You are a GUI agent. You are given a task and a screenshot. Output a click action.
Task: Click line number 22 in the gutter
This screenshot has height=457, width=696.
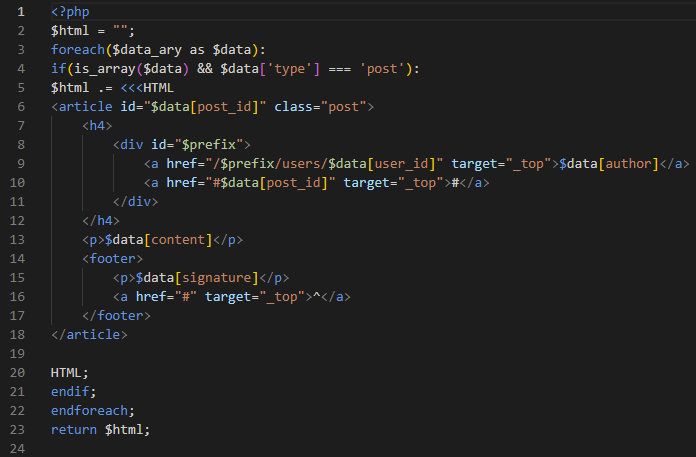[17, 411]
